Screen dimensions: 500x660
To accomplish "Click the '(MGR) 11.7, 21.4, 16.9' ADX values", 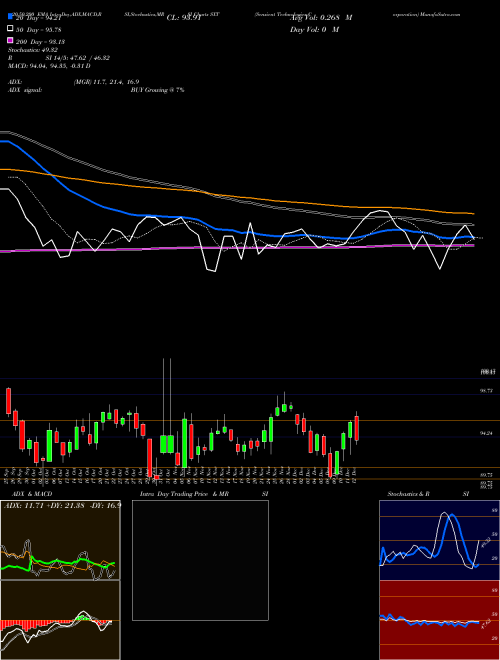I will click(x=106, y=82).
